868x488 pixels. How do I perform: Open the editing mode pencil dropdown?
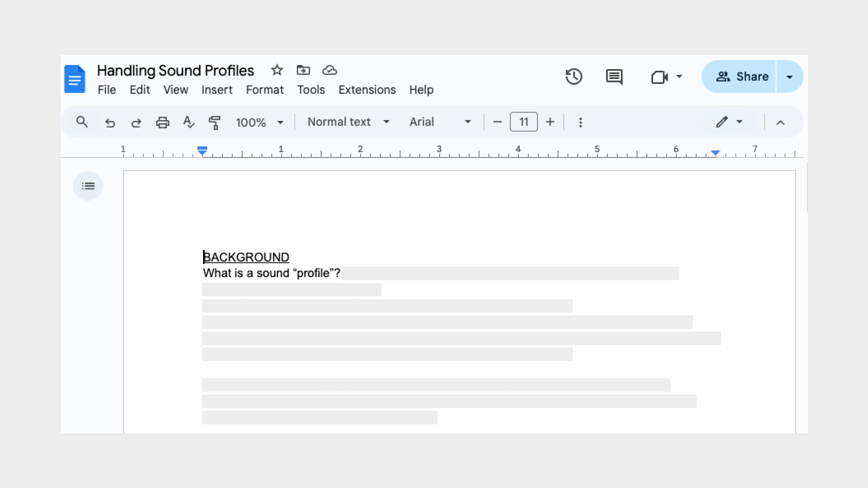tap(730, 122)
